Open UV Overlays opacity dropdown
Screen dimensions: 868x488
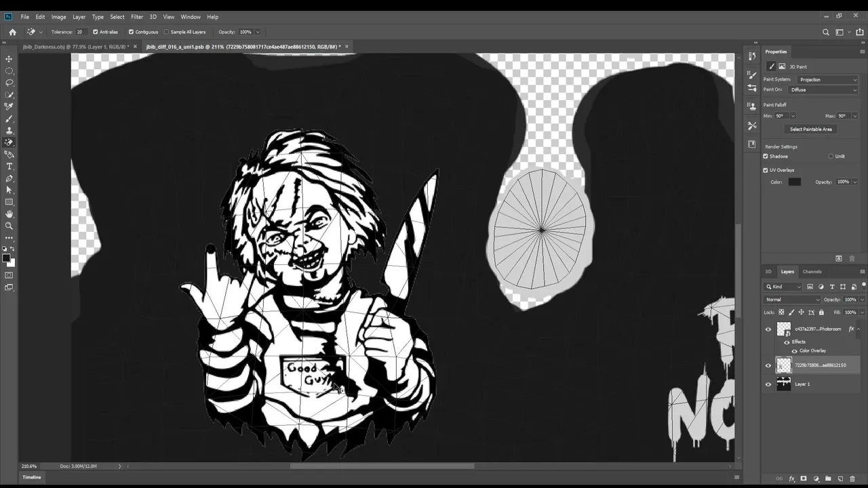(854, 182)
